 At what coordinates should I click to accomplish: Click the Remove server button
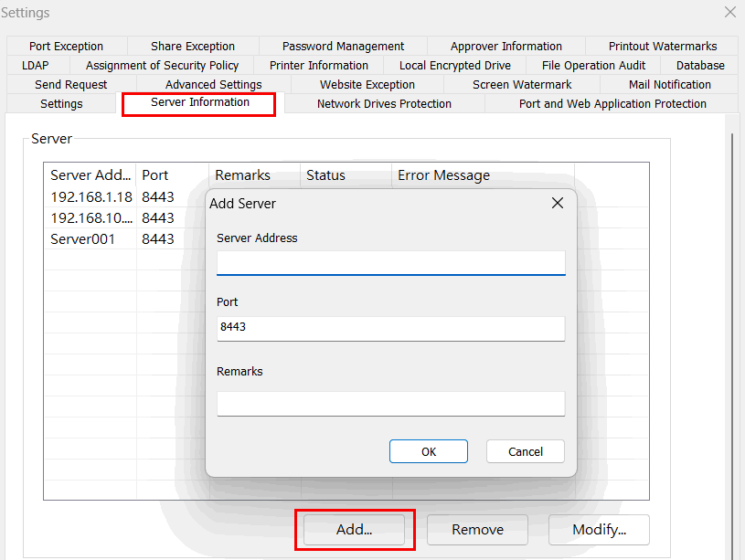(477, 530)
